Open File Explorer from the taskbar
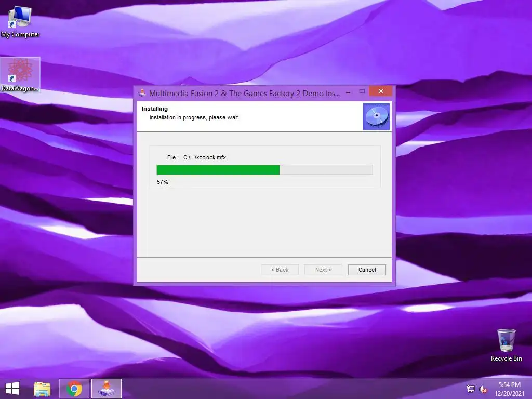This screenshot has width=532, height=399. click(42, 389)
